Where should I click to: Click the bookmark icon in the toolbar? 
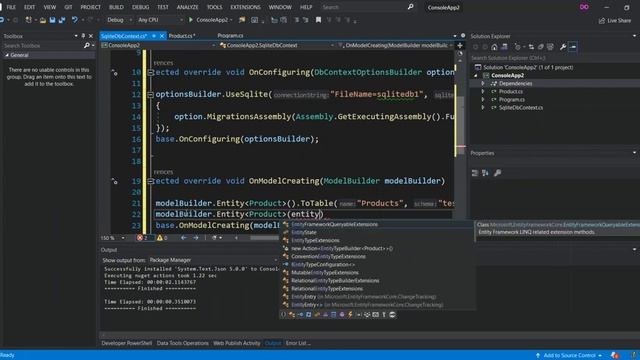(318, 20)
